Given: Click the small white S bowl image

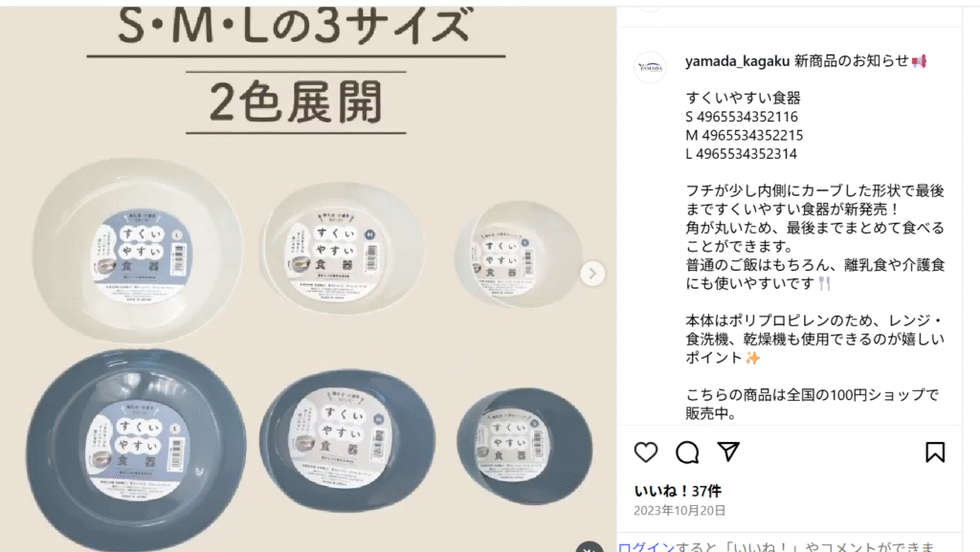Looking at the screenshot, I should click(518, 254).
